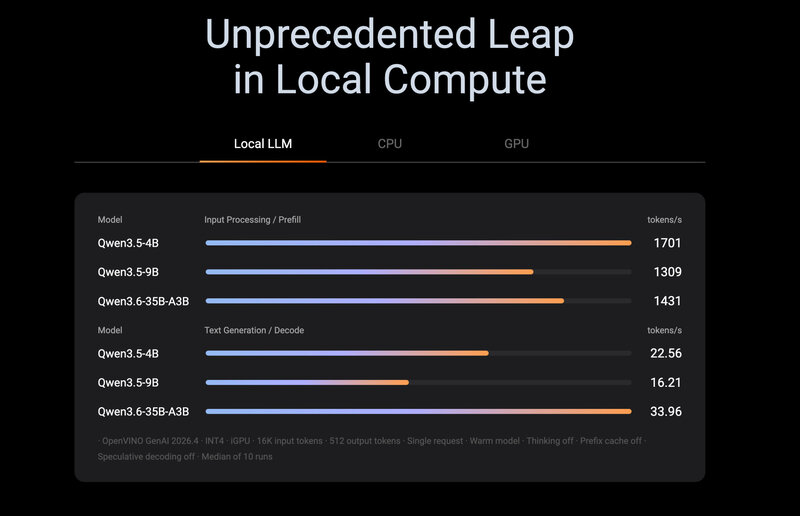Click the 1701 tokens/s value

pyautogui.click(x=667, y=243)
